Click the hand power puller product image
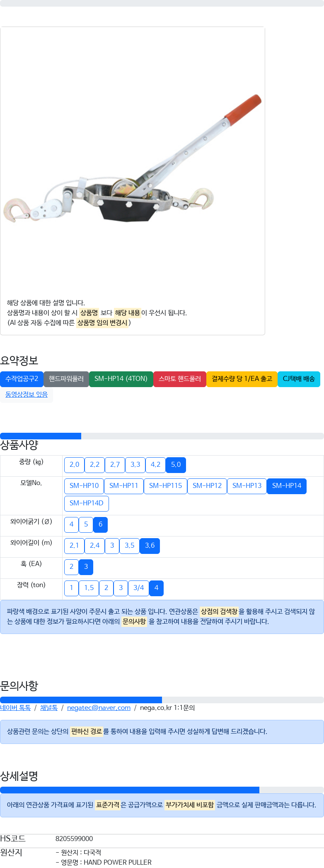Image resolution: width=324 pixels, height=868 pixels. pos(133,160)
